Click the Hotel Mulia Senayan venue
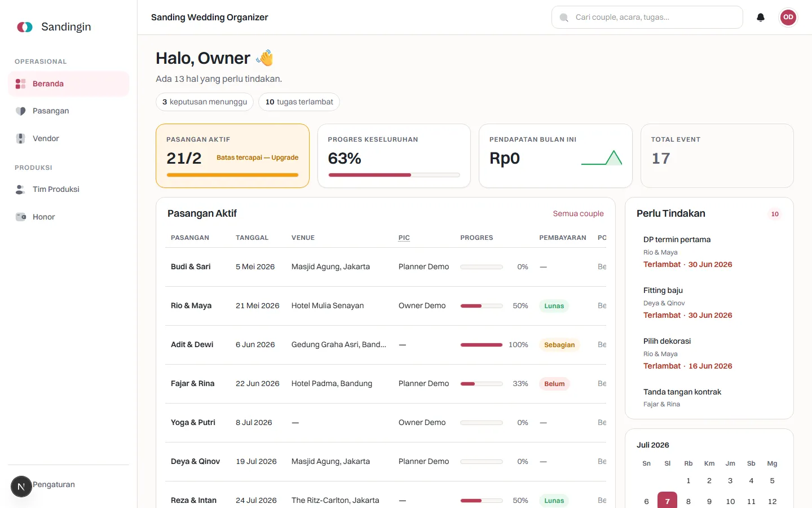 [328, 306]
